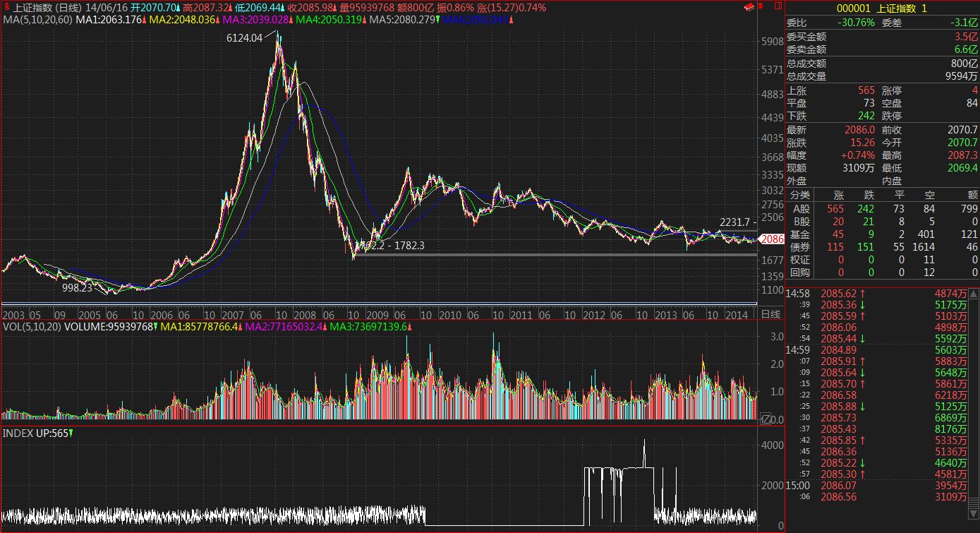Click the 15:00 tick time
This screenshot has width=980, height=533.
point(799,486)
